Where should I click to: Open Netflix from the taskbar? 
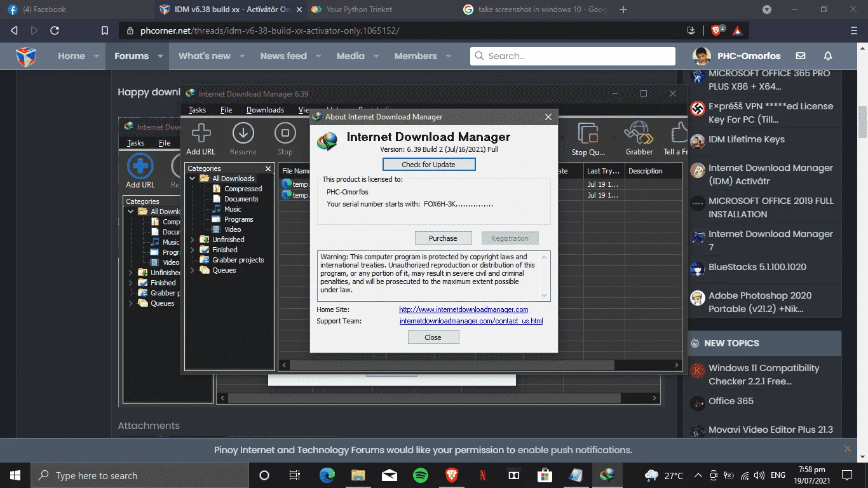(x=483, y=475)
